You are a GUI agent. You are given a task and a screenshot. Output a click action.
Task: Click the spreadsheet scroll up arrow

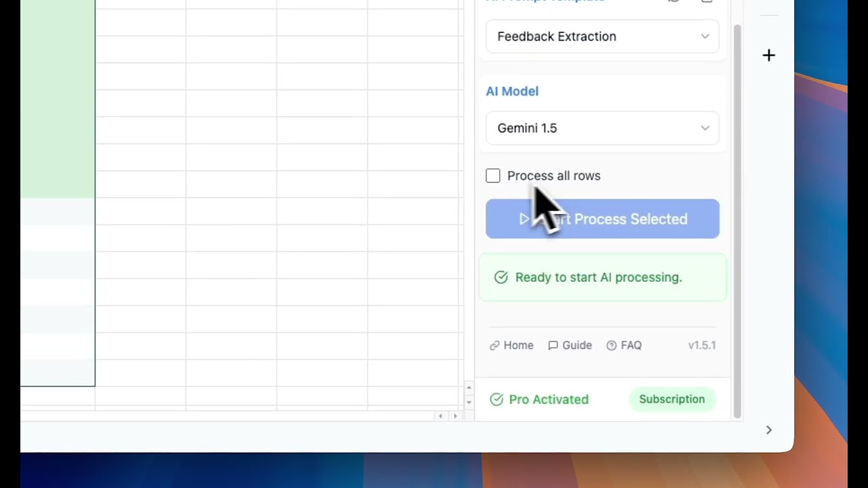click(469, 388)
